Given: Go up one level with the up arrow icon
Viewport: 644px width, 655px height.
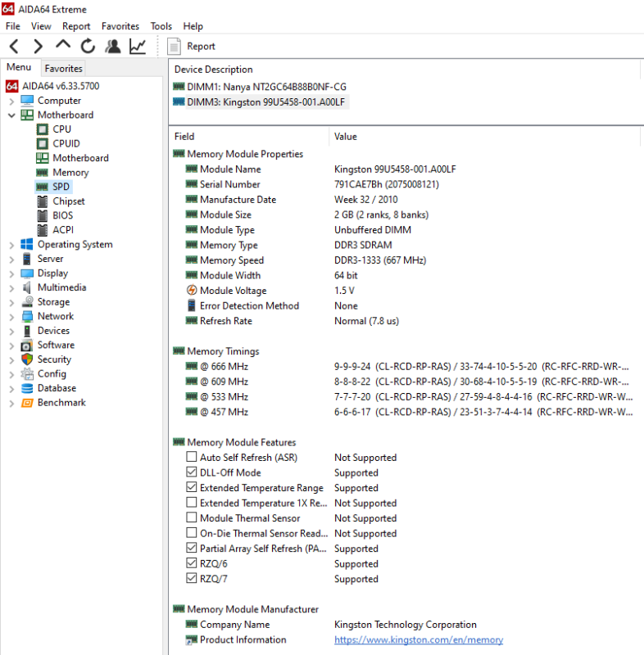Looking at the screenshot, I should pos(63,45).
